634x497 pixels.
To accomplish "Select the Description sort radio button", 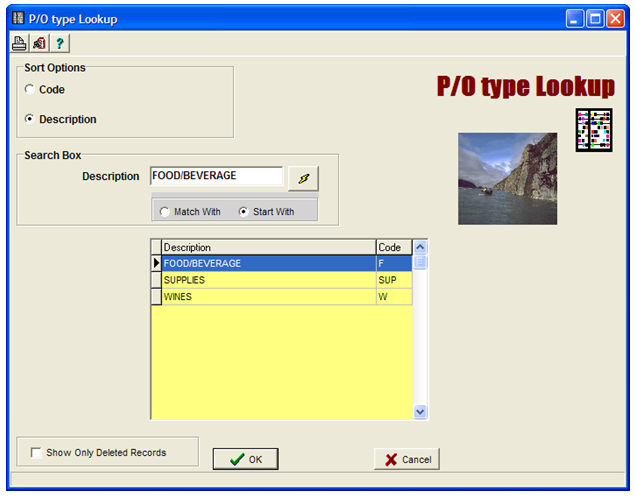I will click(30, 120).
